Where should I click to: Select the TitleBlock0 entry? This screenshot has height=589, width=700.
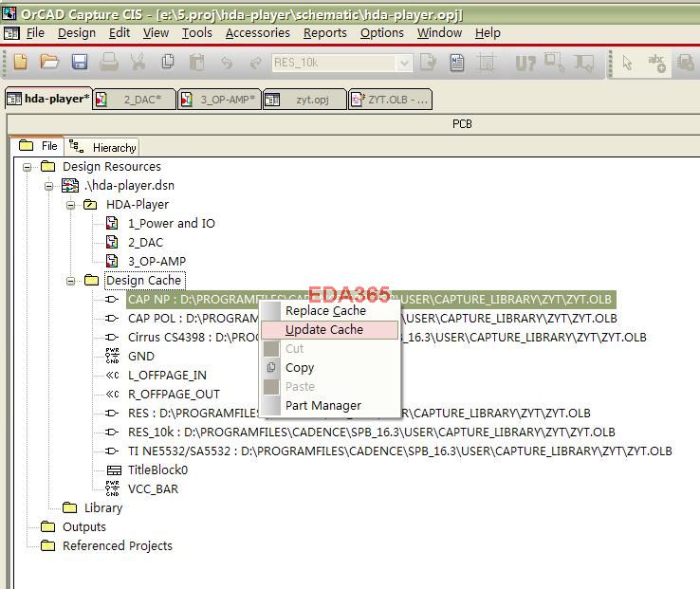coord(157,470)
